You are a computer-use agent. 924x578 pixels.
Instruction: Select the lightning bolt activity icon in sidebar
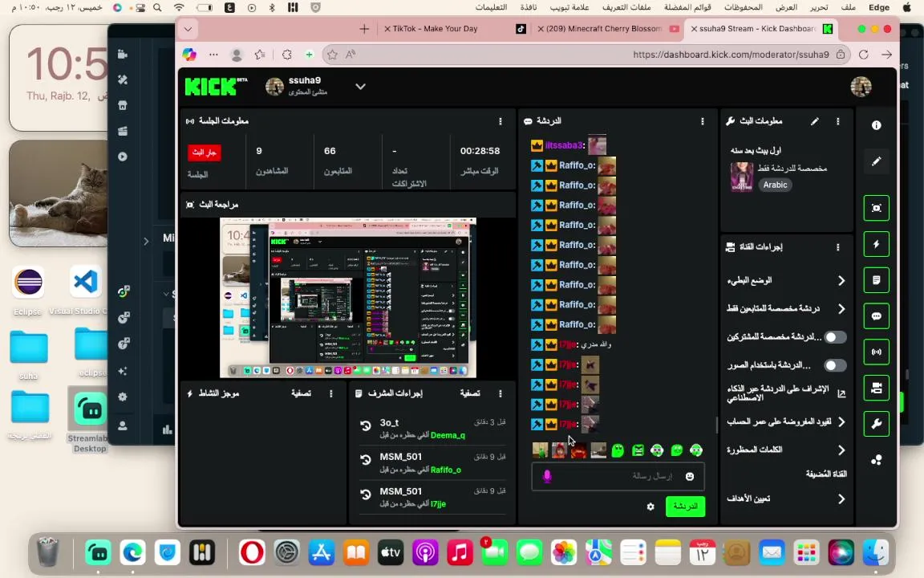[876, 244]
